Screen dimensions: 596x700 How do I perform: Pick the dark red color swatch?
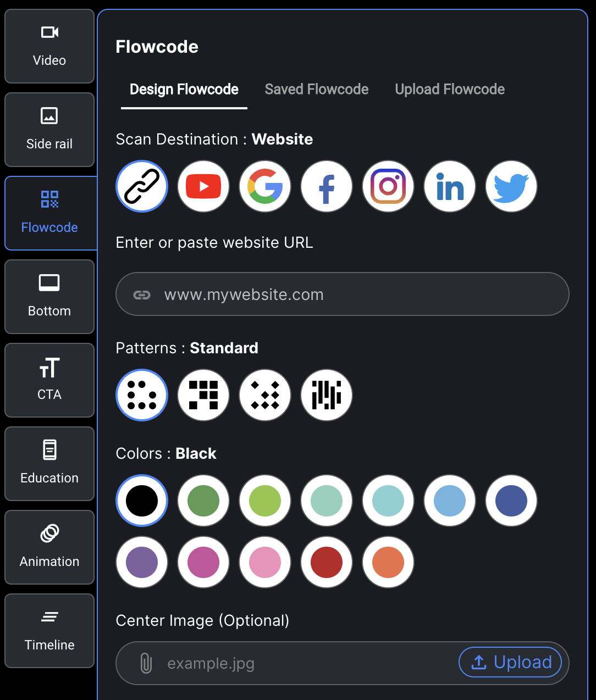[x=327, y=562]
